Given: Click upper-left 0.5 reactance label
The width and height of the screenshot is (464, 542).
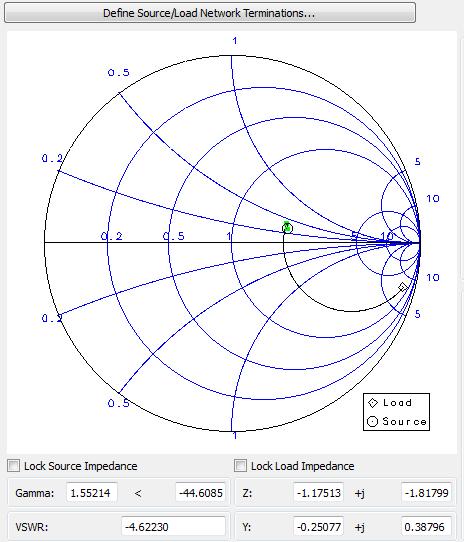Looking at the screenshot, I should [119, 73].
